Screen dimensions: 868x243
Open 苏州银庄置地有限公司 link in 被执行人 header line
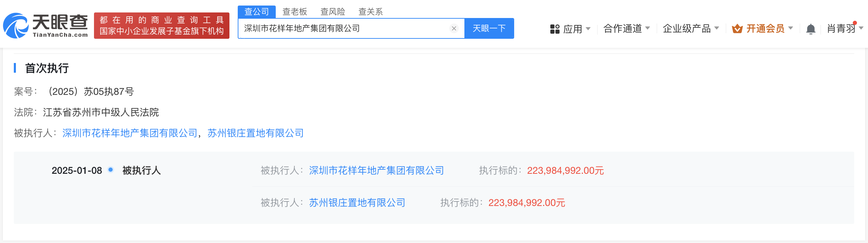pyautogui.click(x=255, y=133)
